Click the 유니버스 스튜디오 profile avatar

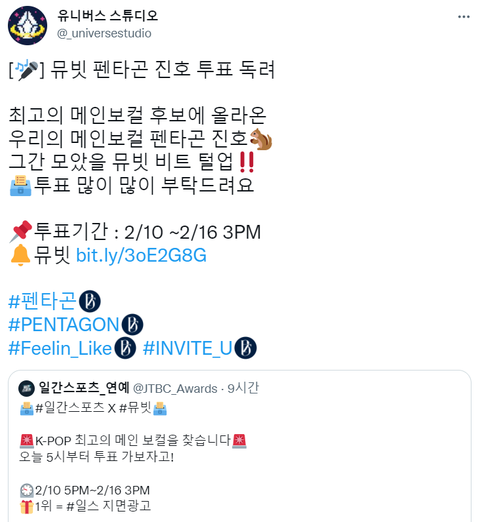27,26
